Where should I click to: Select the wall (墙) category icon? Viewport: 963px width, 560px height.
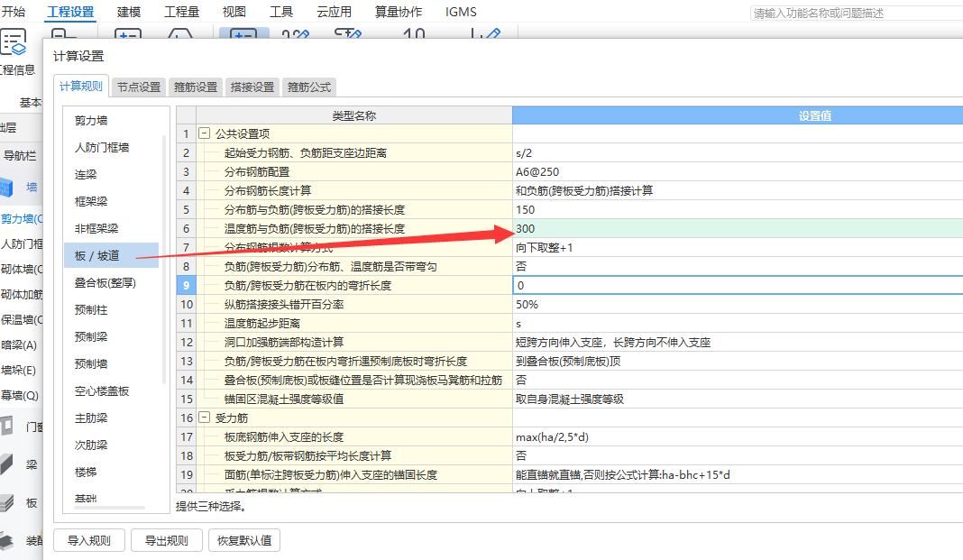[x=9, y=187]
